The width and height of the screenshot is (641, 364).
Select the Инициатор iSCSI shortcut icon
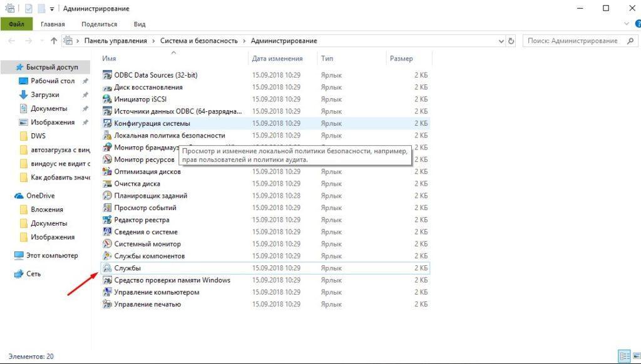tap(107, 99)
